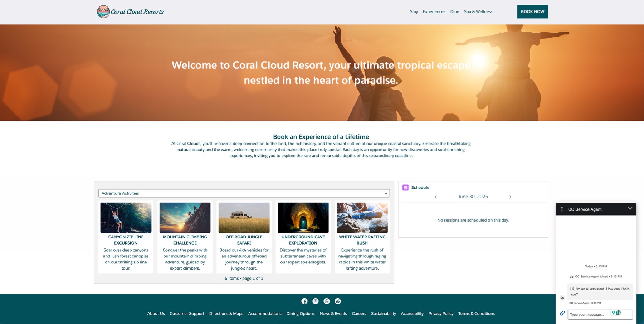This screenshot has height=324, width=644.
Task: Open the Customer Support footer link
Action: (x=187, y=314)
